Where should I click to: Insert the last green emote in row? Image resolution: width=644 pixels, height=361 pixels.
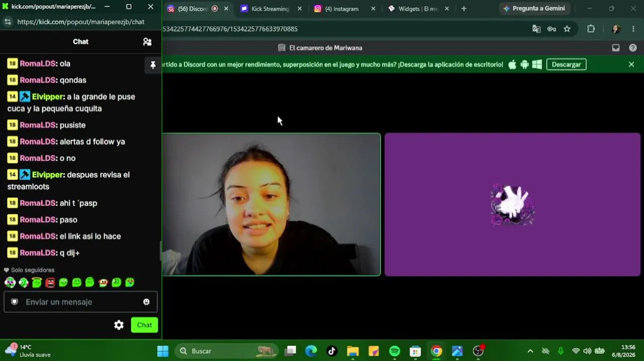pos(130,282)
